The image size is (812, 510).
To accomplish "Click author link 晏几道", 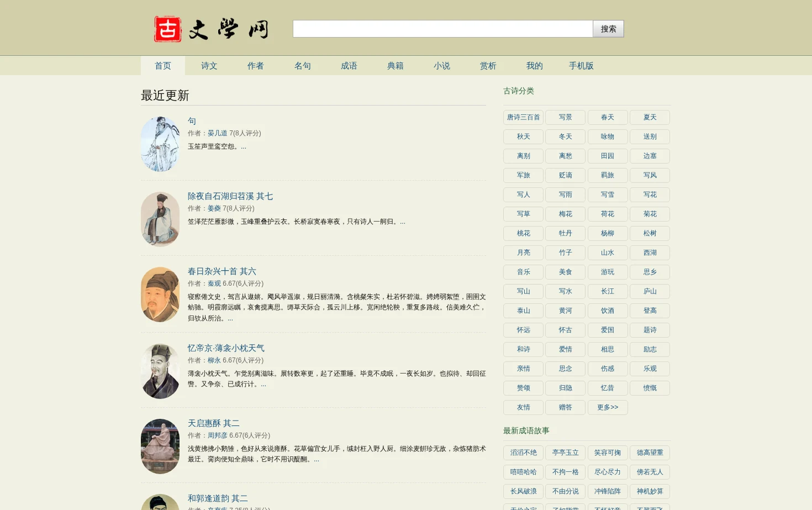I will click(x=218, y=133).
